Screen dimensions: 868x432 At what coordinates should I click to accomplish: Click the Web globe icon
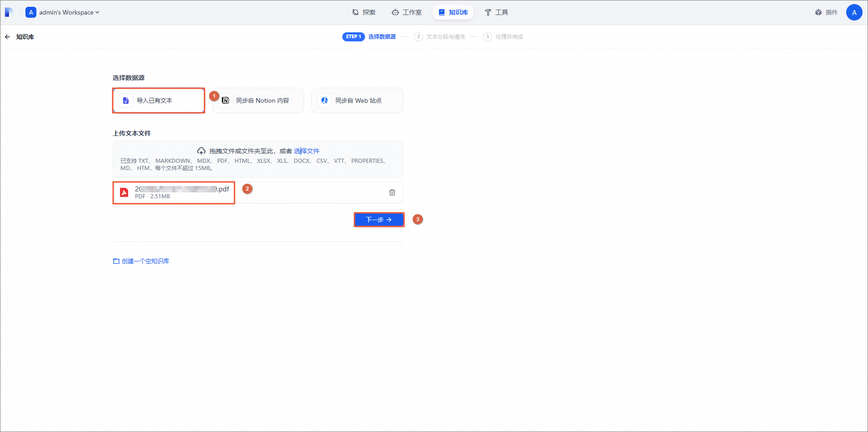coord(324,100)
